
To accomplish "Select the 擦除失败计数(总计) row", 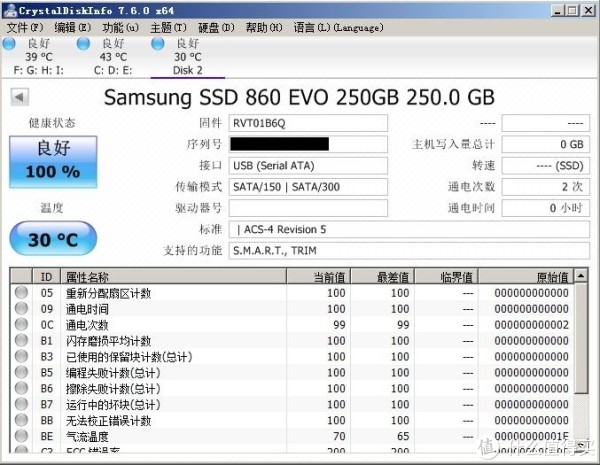I will 292,388.
